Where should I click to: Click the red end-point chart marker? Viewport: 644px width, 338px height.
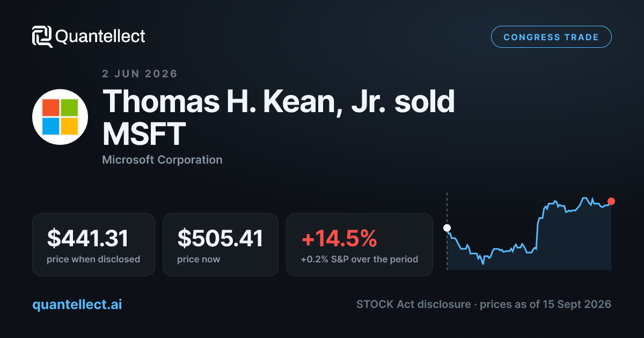coord(611,201)
